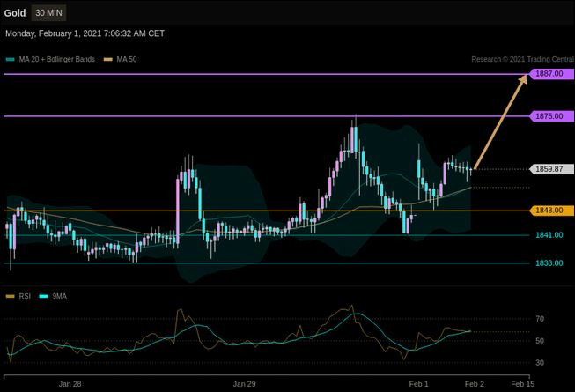Click the MA 20 + Bollinger Bands legend swatch
Screen dimensions: 575x392
[11, 59]
